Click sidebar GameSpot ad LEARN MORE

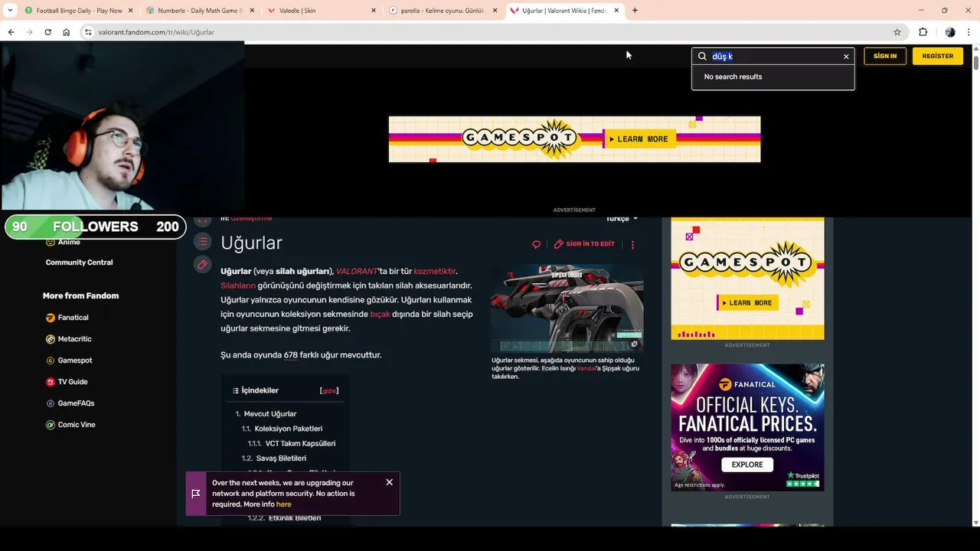pyautogui.click(x=747, y=302)
